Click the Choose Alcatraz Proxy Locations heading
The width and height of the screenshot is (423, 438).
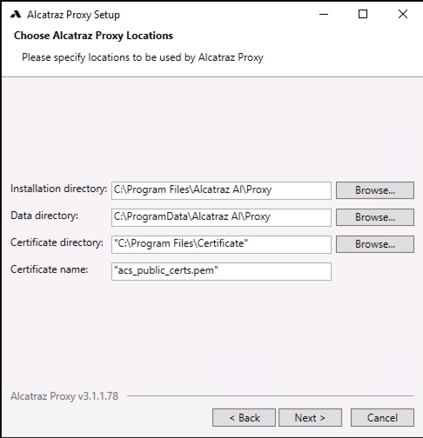pyautogui.click(x=93, y=36)
